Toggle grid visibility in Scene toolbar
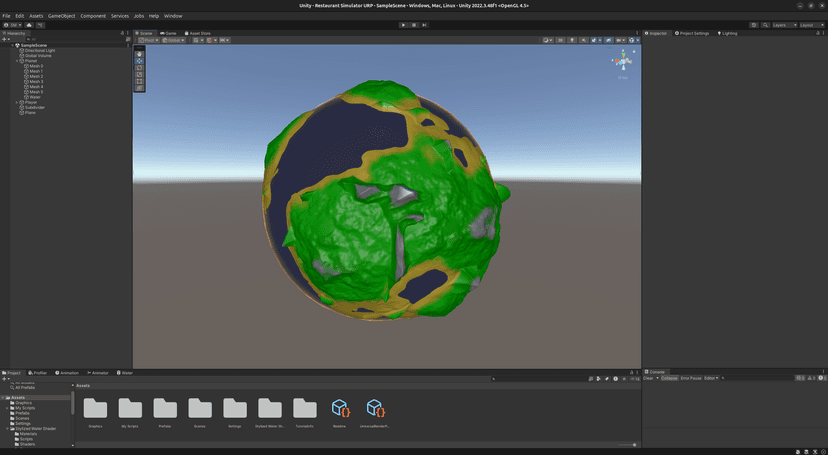 pyautogui.click(x=197, y=40)
